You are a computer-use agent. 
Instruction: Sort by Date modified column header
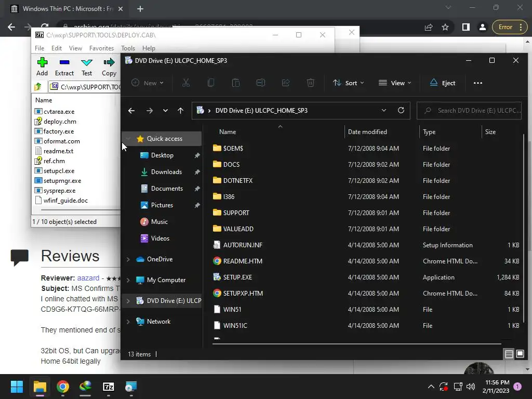[x=367, y=131]
